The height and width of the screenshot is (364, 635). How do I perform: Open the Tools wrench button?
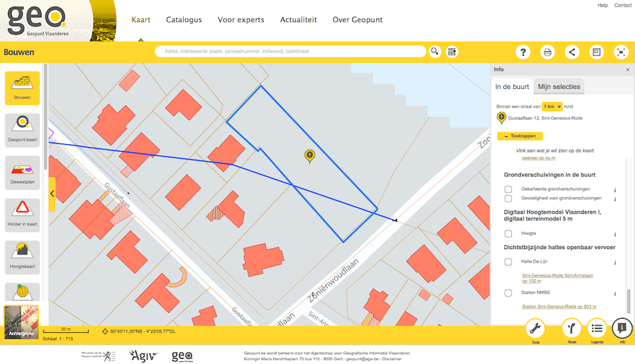pos(535,329)
